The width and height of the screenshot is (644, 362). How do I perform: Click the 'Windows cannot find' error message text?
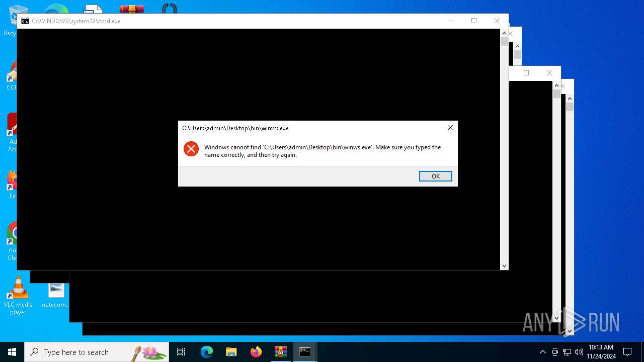click(x=323, y=151)
